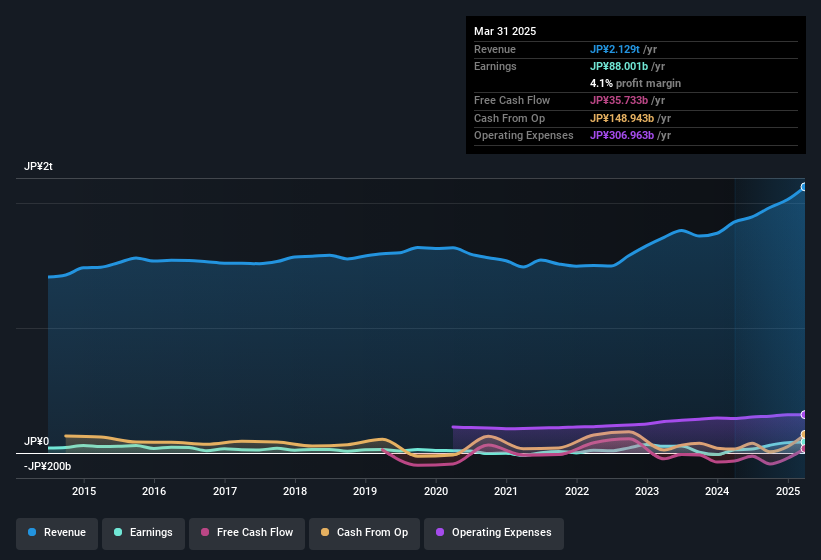Click the JP¥35.733b free cash flow value
This screenshot has width=821, height=560.
pos(619,100)
